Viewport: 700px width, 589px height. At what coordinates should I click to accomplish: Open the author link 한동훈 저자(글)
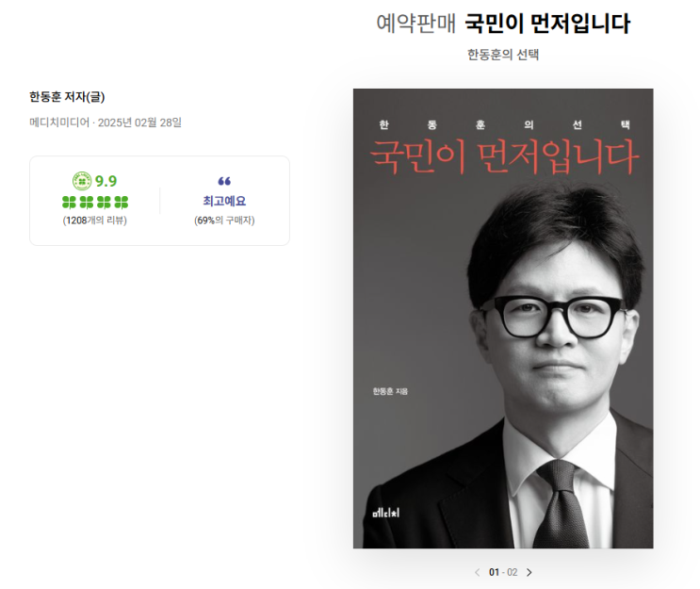pos(67,97)
